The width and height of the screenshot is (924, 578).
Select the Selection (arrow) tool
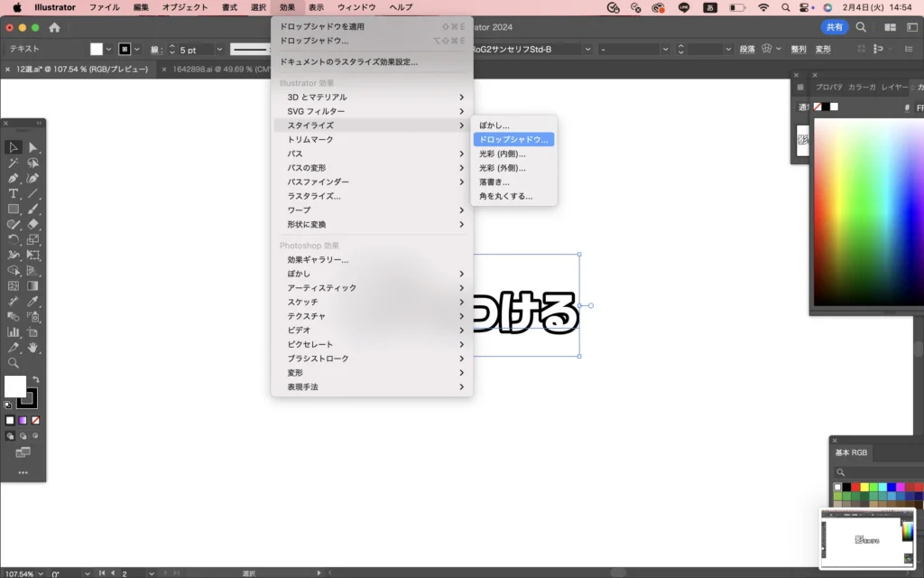[14, 147]
